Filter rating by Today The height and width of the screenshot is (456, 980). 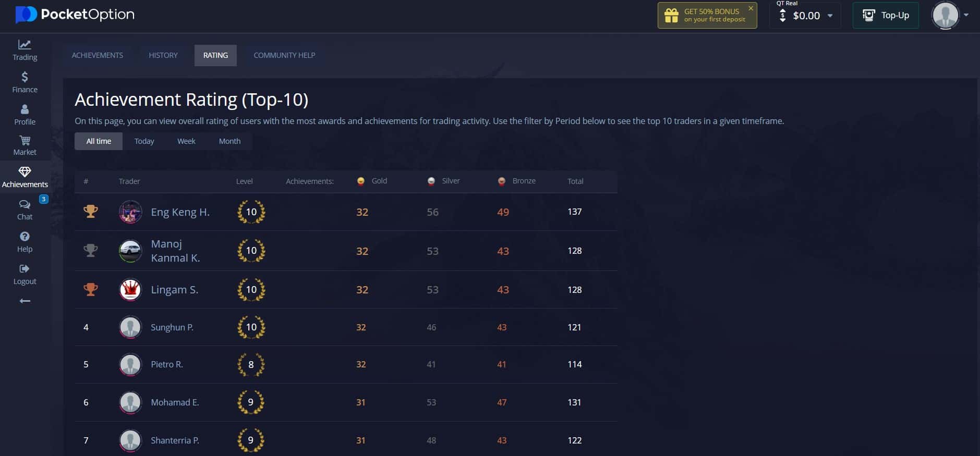(x=144, y=141)
